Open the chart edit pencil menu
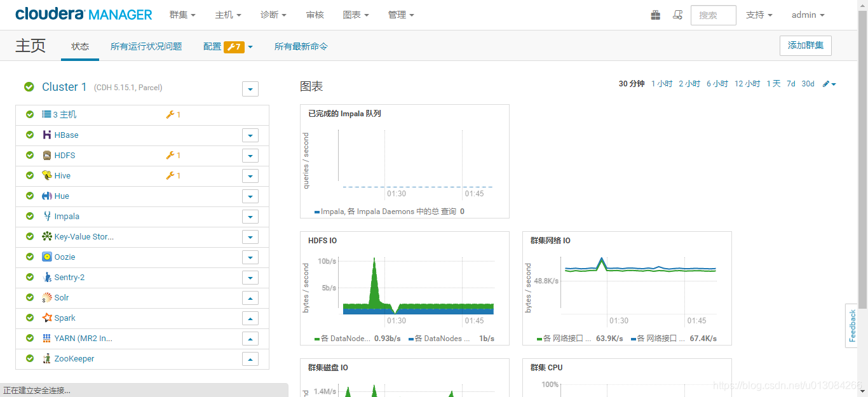Image resolution: width=868 pixels, height=397 pixels. pos(829,84)
